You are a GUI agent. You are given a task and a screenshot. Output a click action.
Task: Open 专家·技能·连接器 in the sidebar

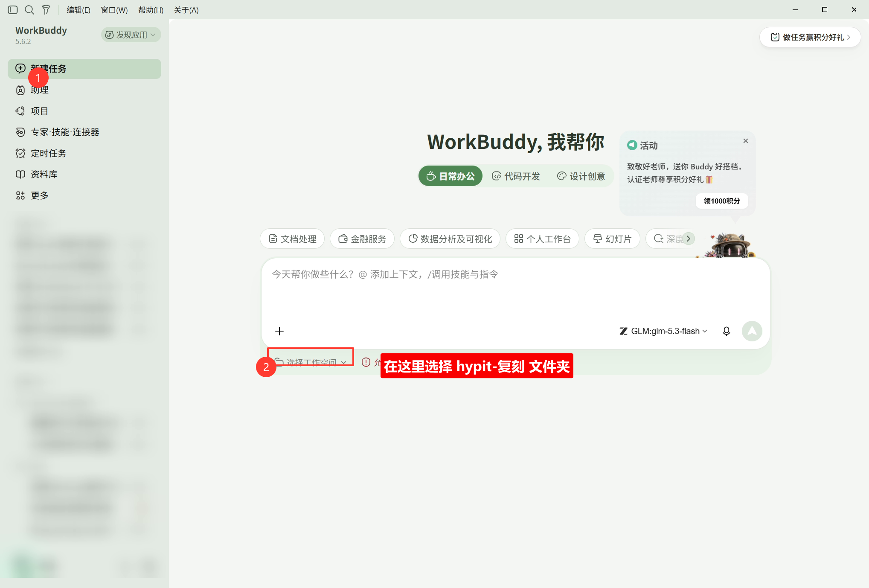coord(84,132)
